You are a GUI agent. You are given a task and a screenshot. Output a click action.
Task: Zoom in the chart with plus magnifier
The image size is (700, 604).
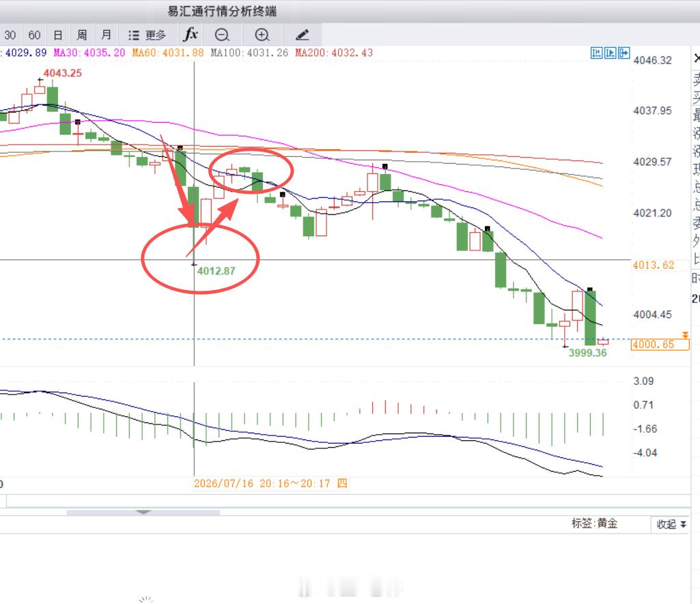pos(262,35)
